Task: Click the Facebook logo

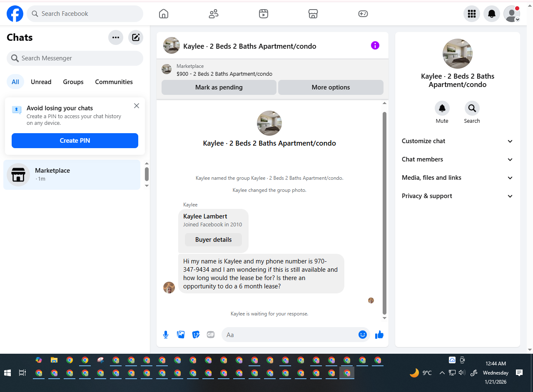Action: 15,14
